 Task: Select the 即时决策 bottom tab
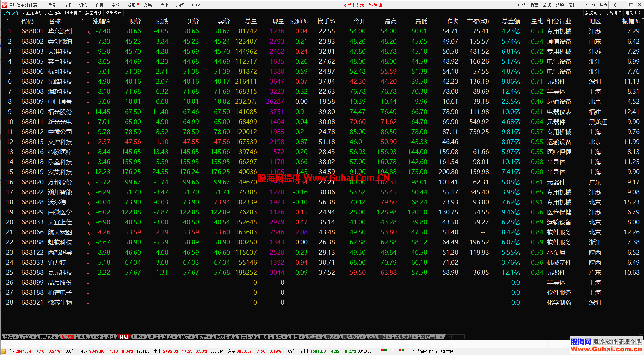point(48,337)
